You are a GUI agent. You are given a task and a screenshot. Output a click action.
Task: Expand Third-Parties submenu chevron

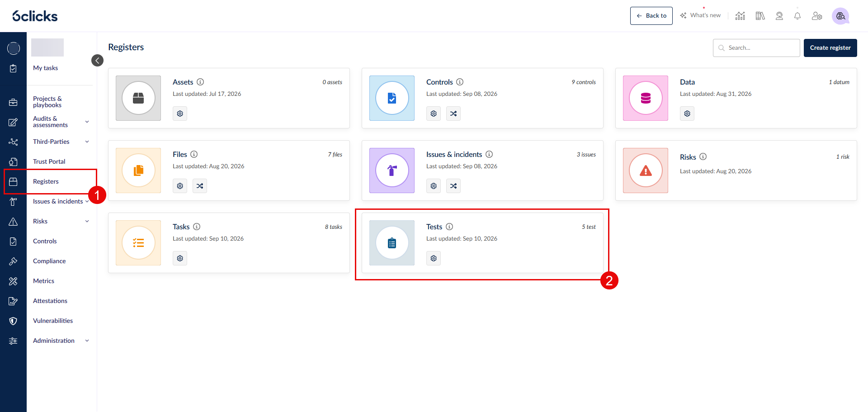pyautogui.click(x=87, y=142)
